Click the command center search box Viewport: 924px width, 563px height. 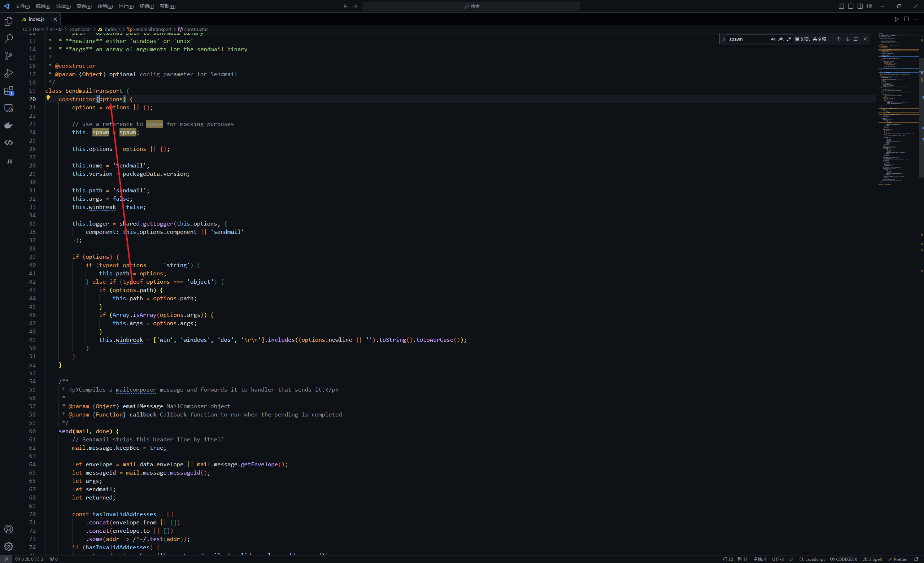point(471,6)
